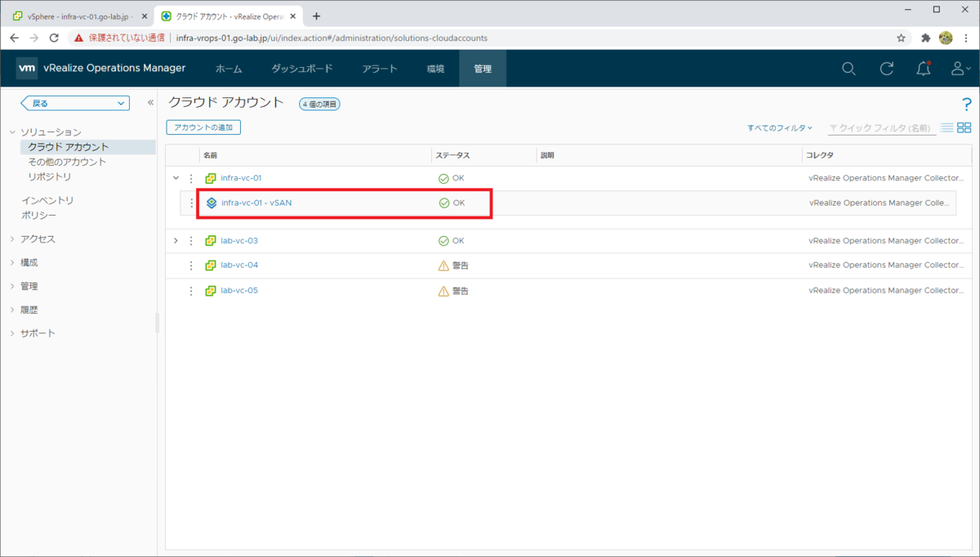Open the notifications bell icon
Image resolution: width=980 pixels, height=557 pixels.
click(x=924, y=69)
